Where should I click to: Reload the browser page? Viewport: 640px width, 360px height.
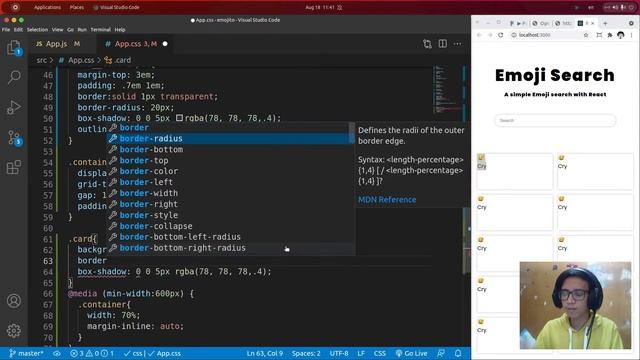[x=500, y=35]
